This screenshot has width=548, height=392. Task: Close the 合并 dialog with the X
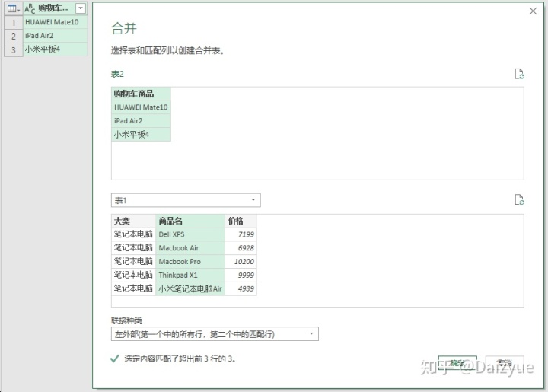533,11
